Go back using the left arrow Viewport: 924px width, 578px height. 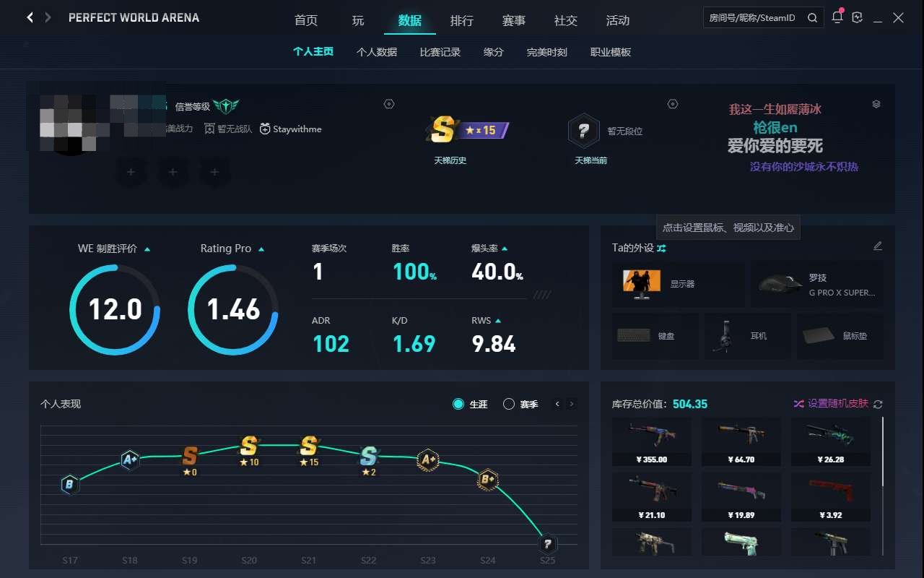(30, 17)
